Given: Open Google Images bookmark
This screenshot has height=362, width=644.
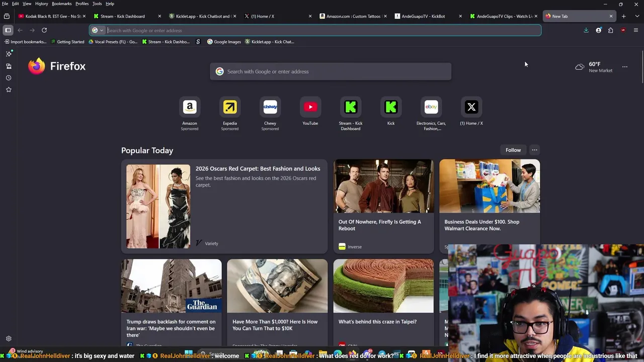Looking at the screenshot, I should (224, 42).
